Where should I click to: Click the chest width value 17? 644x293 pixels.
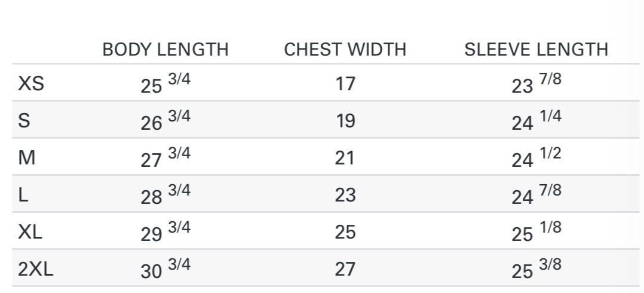[x=345, y=84]
